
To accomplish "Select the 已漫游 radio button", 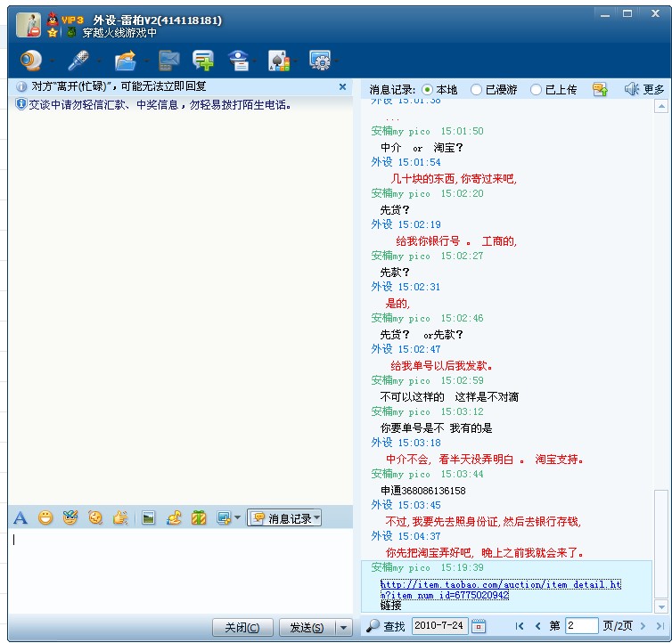I will click(476, 90).
